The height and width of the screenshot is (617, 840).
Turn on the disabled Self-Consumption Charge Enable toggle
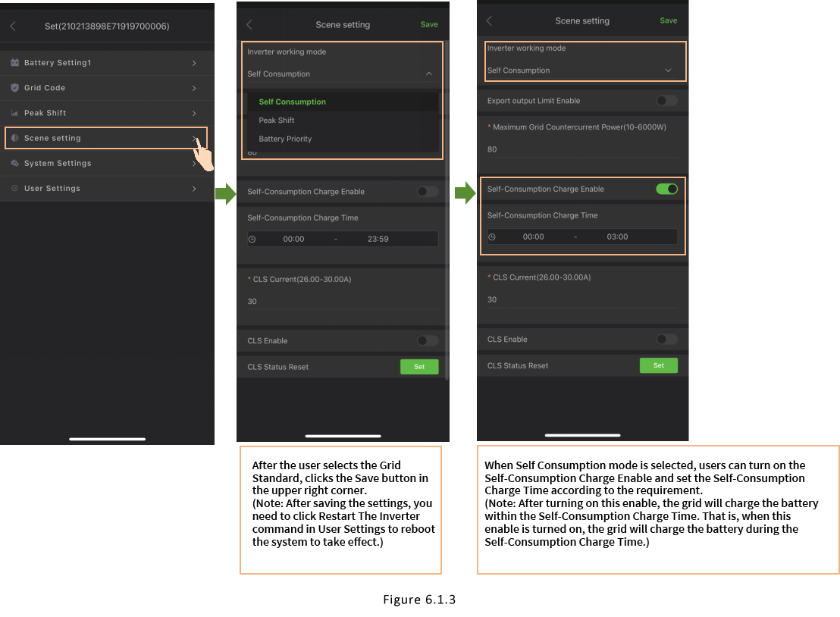click(x=428, y=192)
